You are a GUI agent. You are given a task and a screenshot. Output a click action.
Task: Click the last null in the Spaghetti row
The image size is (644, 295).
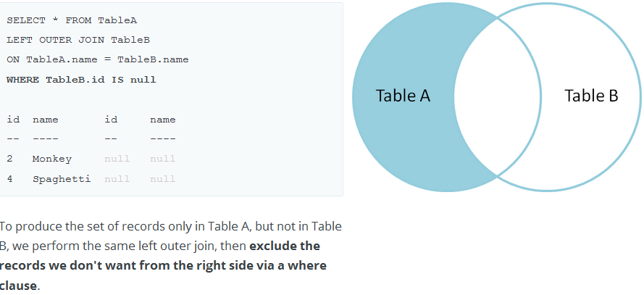pyautogui.click(x=163, y=179)
